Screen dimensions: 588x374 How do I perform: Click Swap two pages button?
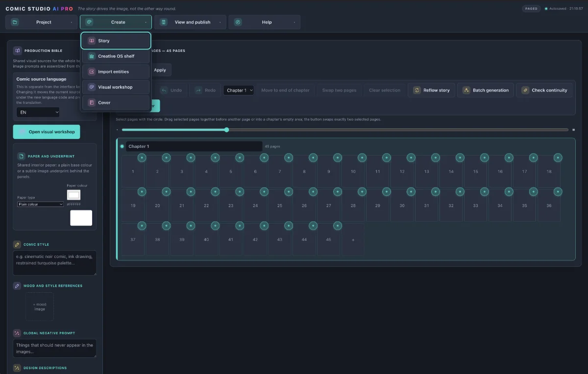tap(339, 90)
